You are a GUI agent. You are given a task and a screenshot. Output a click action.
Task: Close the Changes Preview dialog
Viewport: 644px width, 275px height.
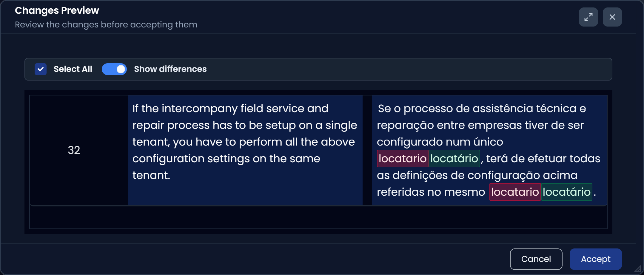612,17
